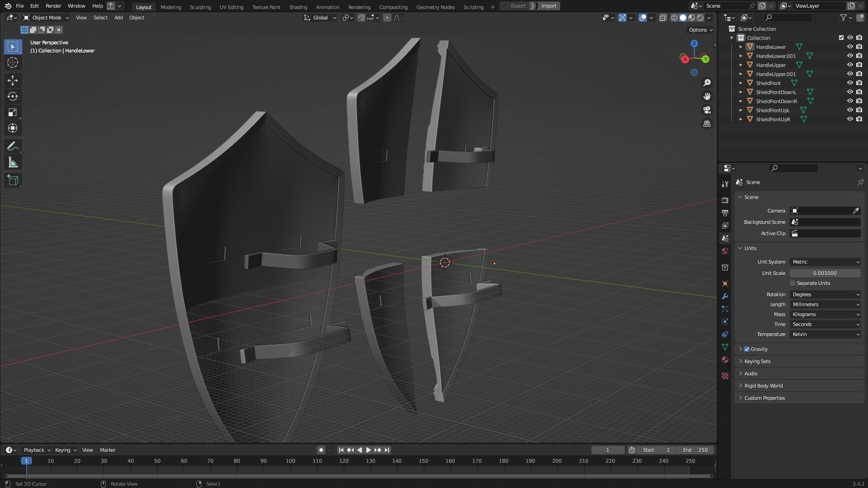Open the Modifiers properties tab
Image resolution: width=868 pixels, height=488 pixels.
[725, 296]
